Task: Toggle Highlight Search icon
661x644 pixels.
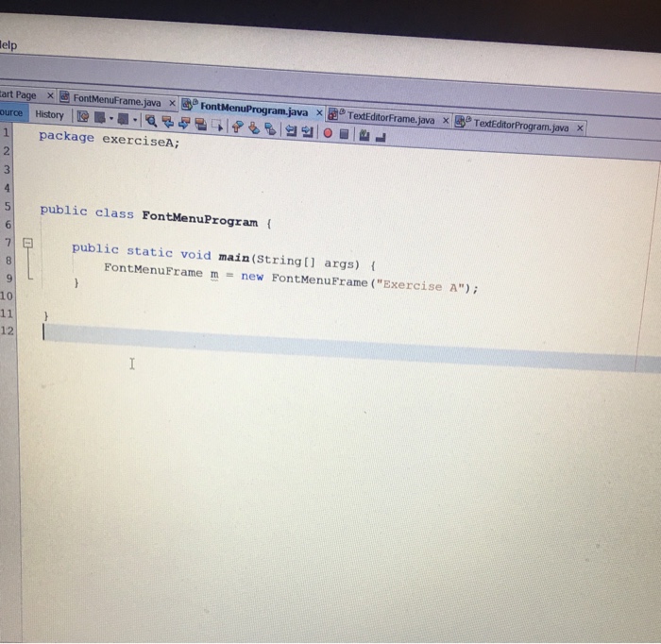Action: coord(200,125)
